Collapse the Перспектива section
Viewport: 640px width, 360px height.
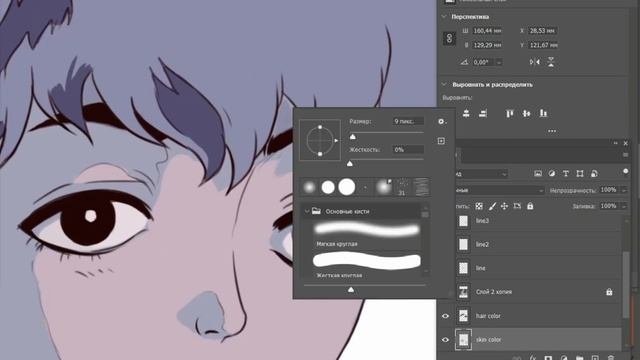click(444, 17)
